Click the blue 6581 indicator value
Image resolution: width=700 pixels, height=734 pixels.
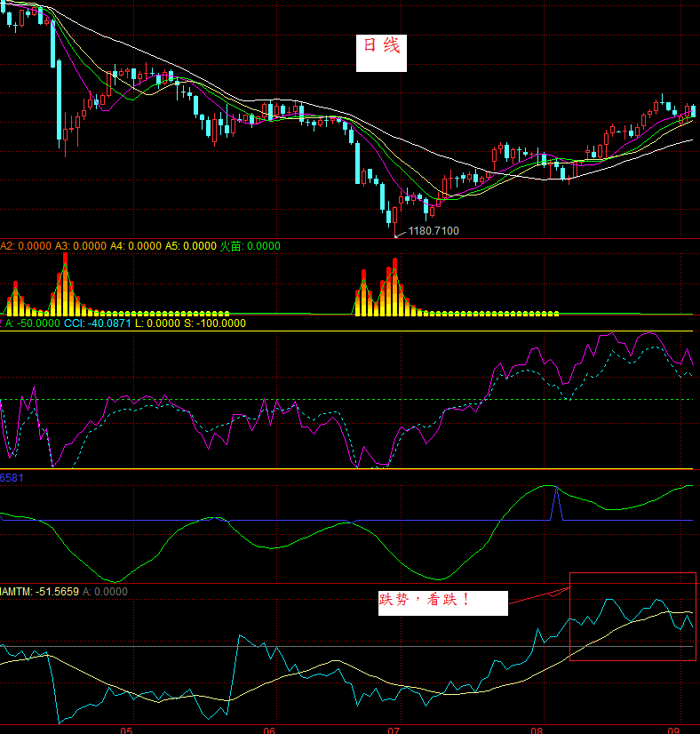12,478
